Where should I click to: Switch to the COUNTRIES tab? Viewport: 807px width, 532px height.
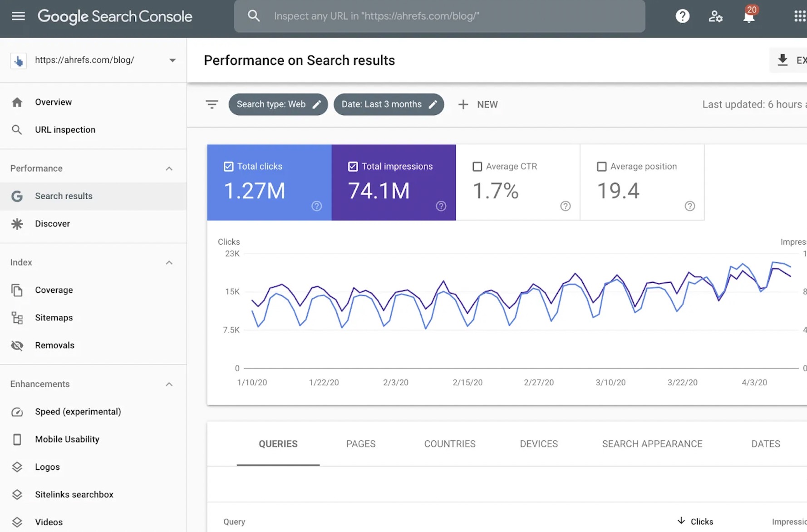click(450, 444)
